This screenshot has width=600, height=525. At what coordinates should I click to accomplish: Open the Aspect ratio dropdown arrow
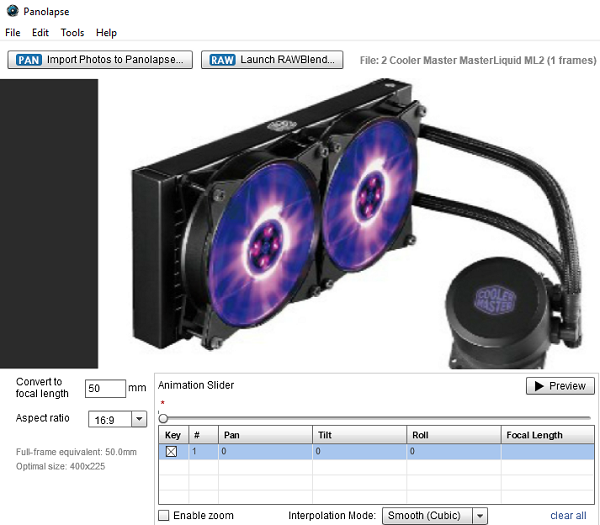(x=139, y=419)
